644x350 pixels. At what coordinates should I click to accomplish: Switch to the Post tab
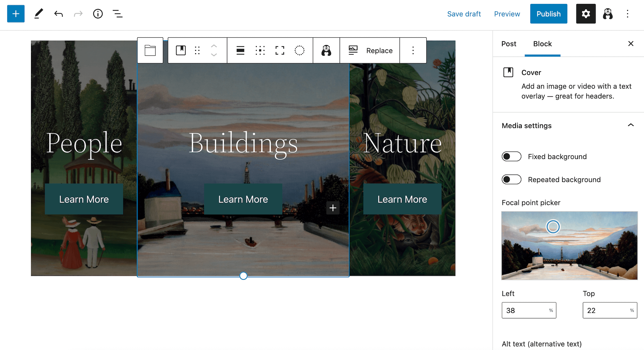[x=508, y=44]
